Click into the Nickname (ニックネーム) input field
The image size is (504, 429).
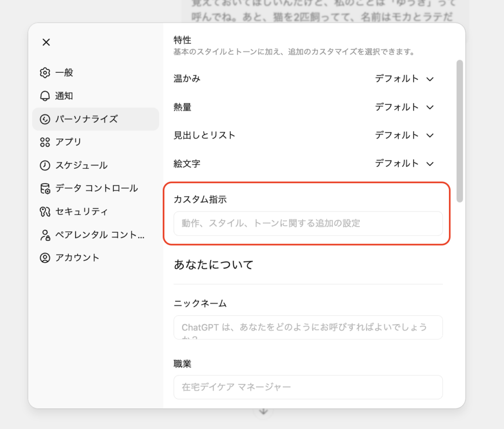tap(308, 327)
